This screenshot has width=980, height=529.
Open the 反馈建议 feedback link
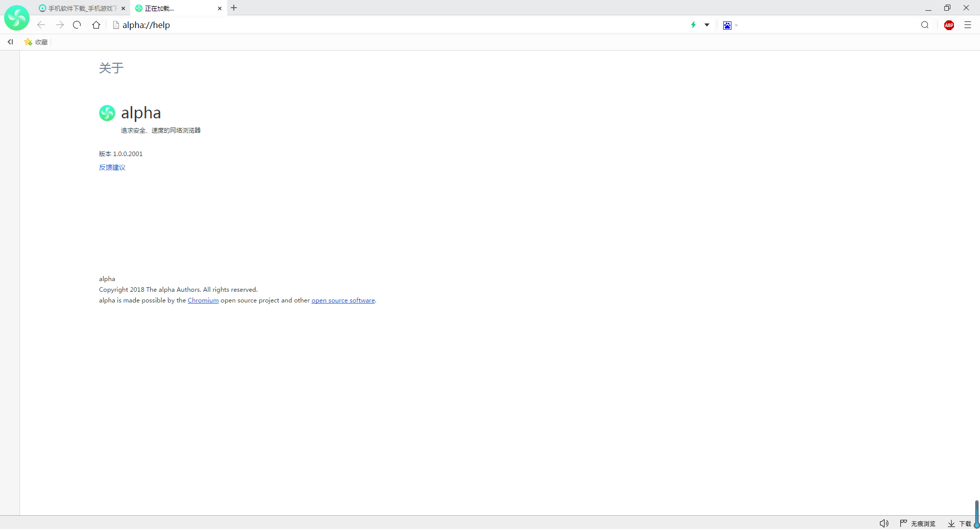(112, 167)
